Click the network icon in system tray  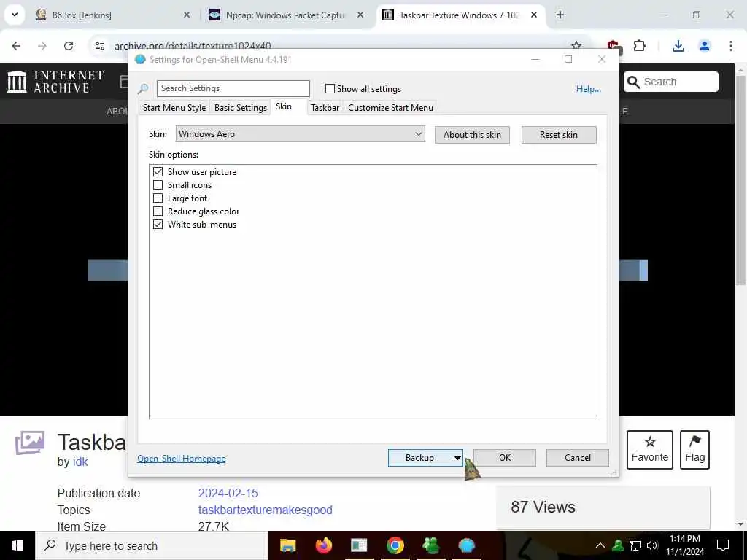[635, 545]
